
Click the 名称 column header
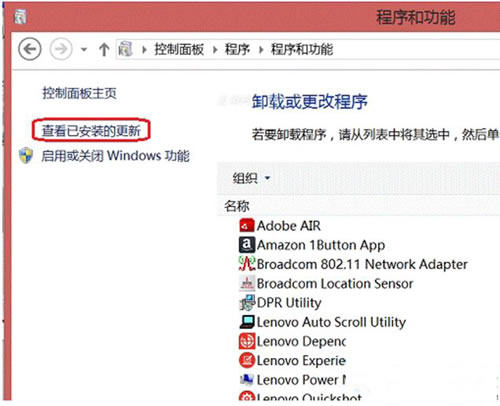[237, 206]
